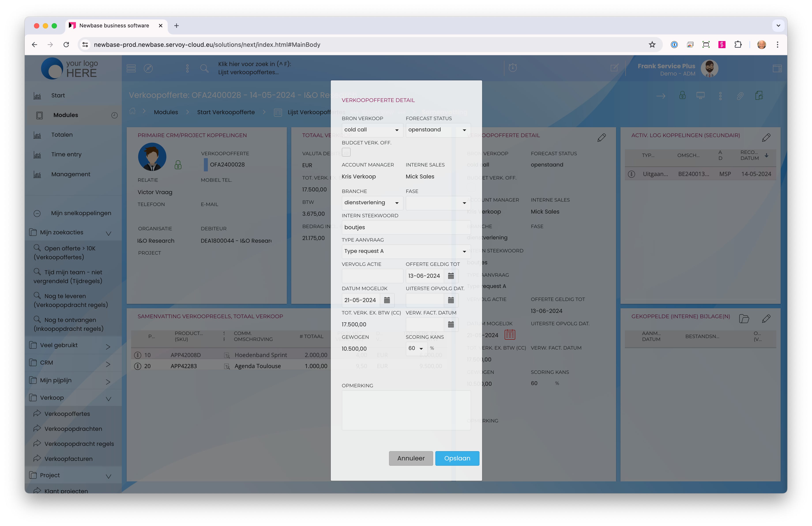Click the Opslaan button
The image size is (812, 526).
pyautogui.click(x=457, y=458)
